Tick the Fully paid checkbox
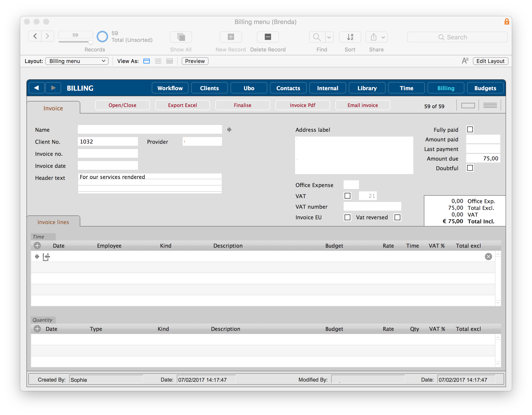The height and width of the screenshot is (415, 532). [470, 129]
